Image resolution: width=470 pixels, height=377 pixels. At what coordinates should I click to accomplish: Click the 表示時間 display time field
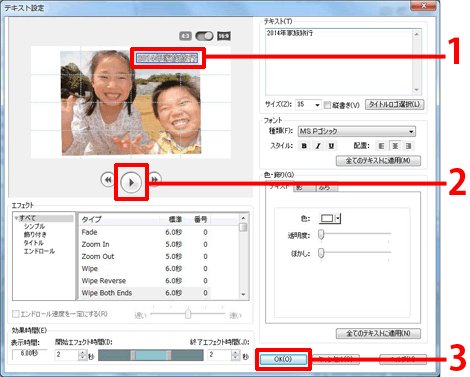tap(29, 354)
